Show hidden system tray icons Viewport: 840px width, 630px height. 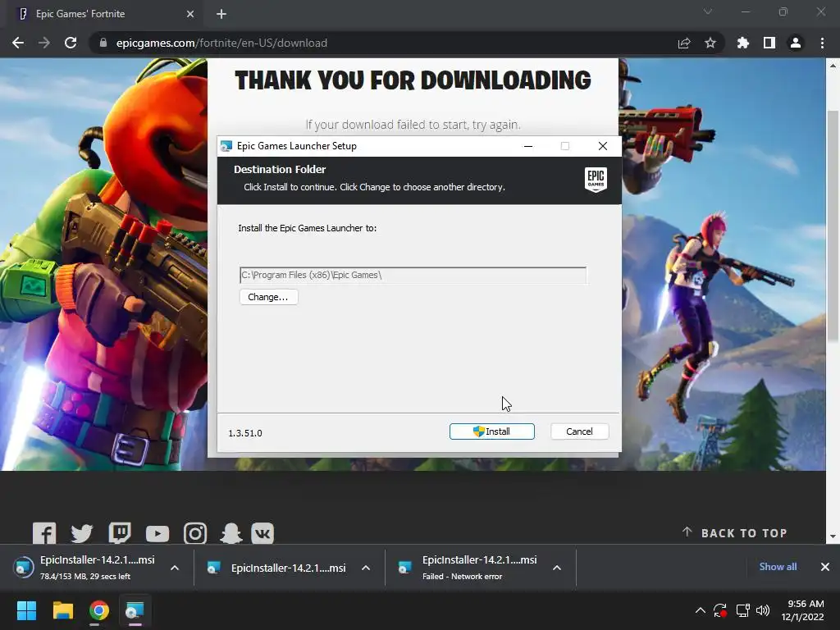(x=701, y=610)
